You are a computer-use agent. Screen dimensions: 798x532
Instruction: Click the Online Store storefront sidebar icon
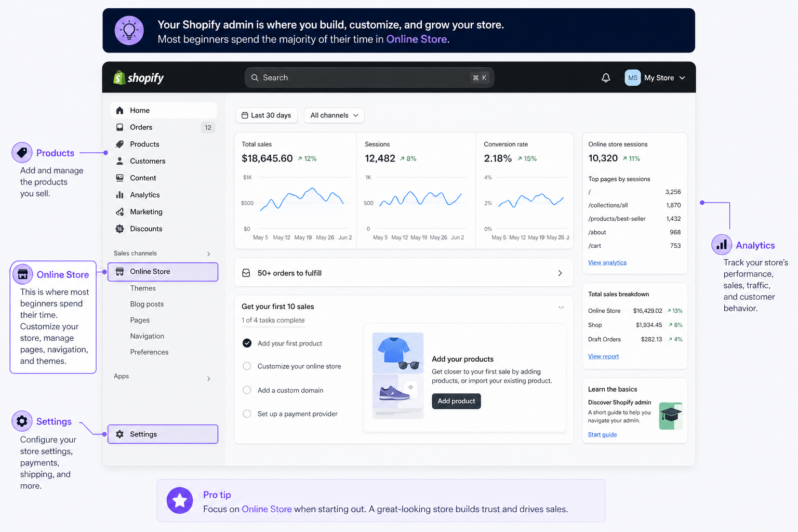click(120, 271)
